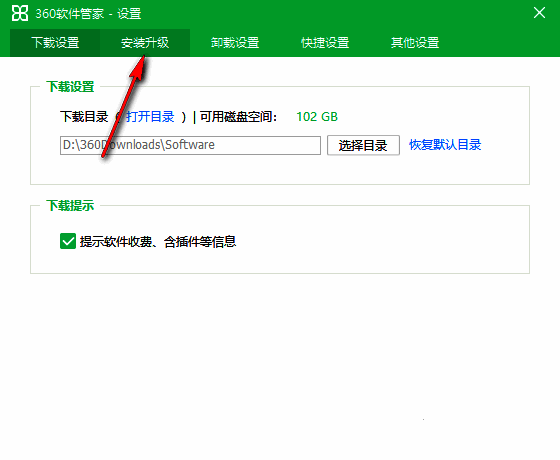The width and height of the screenshot is (560, 460).
Task: Go to the 卸载设置 tab
Action: click(x=235, y=43)
